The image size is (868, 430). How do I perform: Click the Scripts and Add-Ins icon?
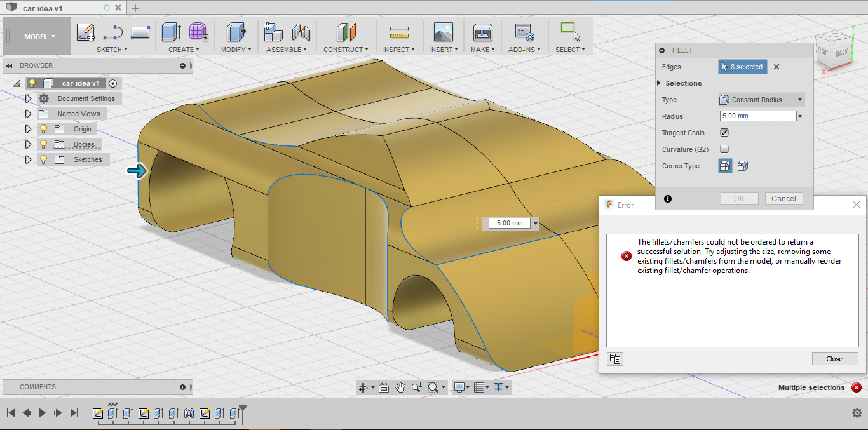[x=524, y=32]
